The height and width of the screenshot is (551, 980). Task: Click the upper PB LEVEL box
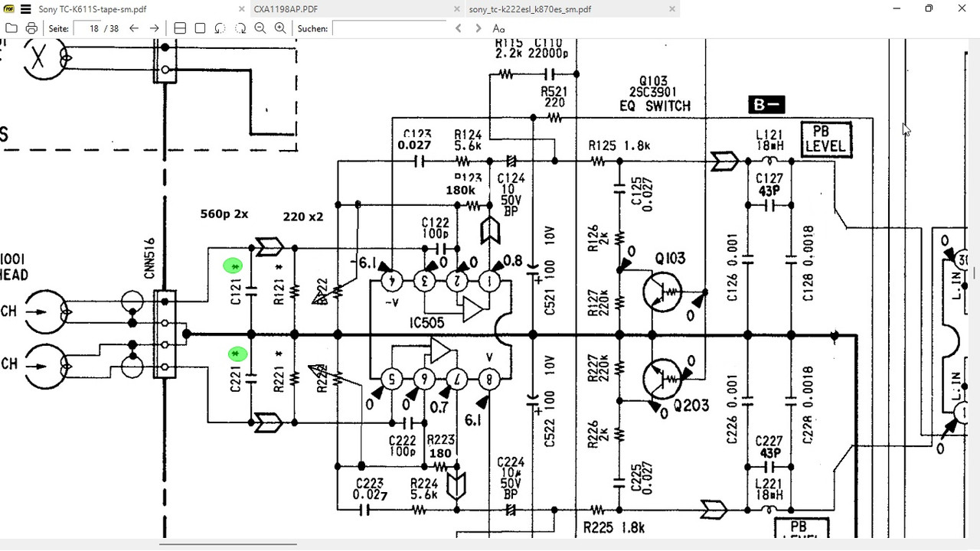click(825, 139)
